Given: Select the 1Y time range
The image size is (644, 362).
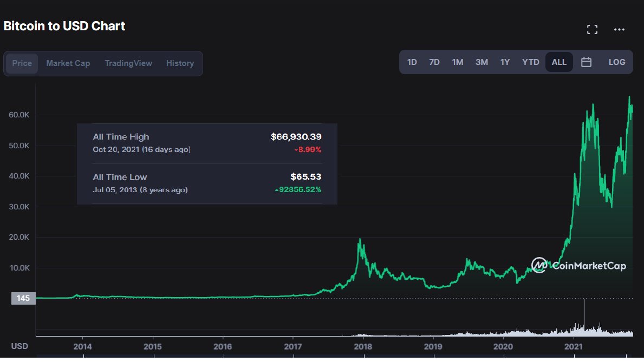Looking at the screenshot, I should [505, 62].
